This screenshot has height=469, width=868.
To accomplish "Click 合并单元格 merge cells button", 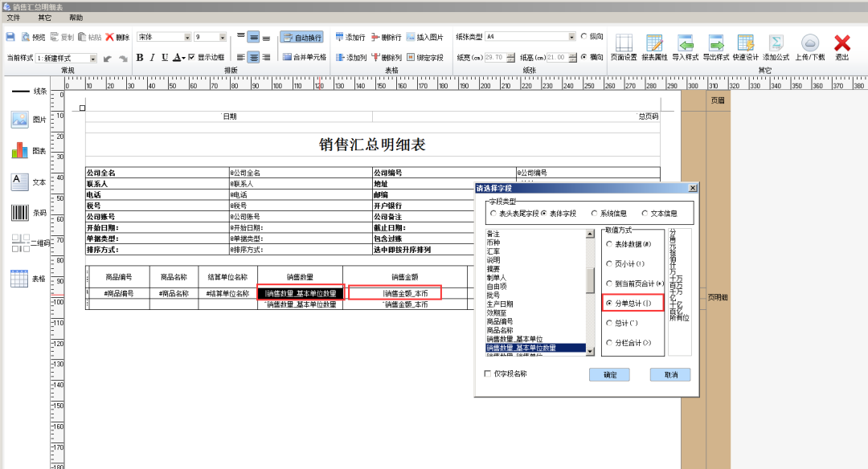I will click(304, 57).
